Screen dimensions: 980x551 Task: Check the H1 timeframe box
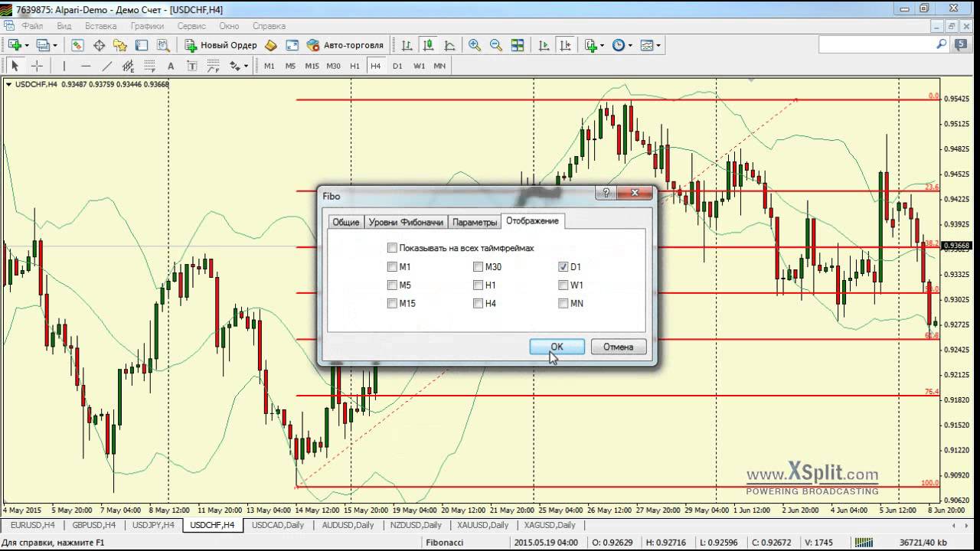pyautogui.click(x=478, y=285)
